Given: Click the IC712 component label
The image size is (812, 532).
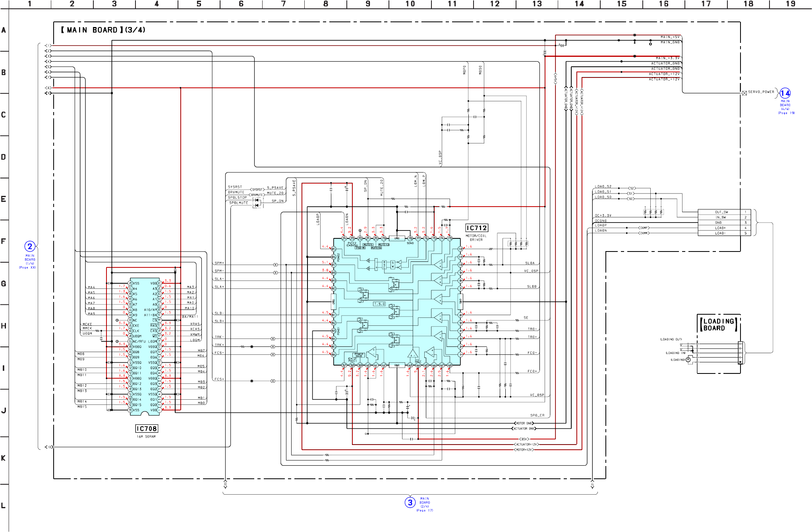Looking at the screenshot, I should pyautogui.click(x=476, y=228).
